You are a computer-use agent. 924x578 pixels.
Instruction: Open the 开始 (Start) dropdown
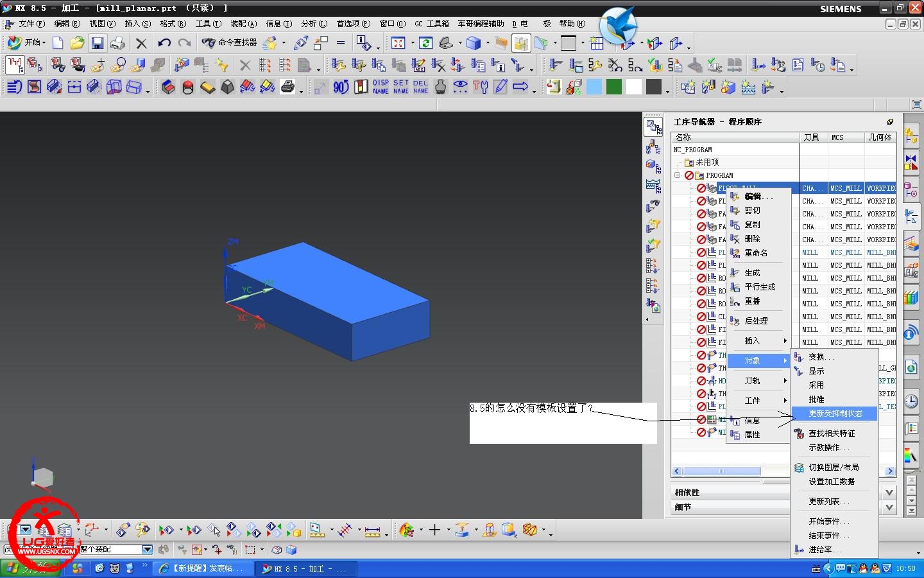(x=27, y=42)
